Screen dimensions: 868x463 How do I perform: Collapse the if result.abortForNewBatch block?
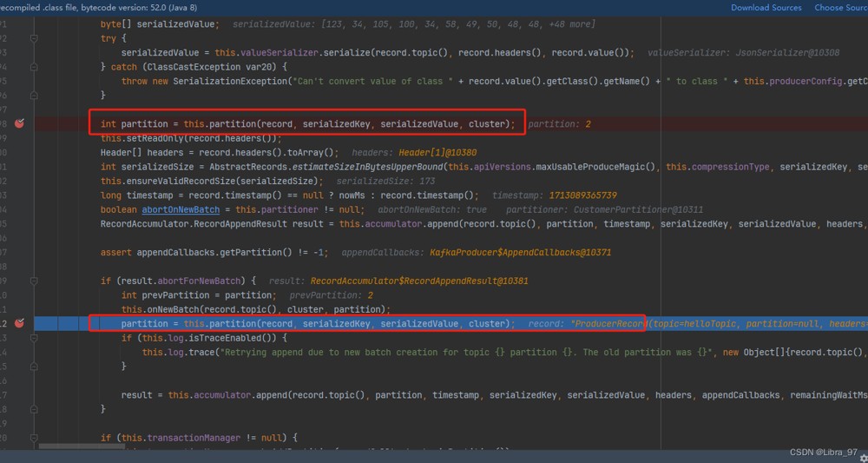coord(34,281)
